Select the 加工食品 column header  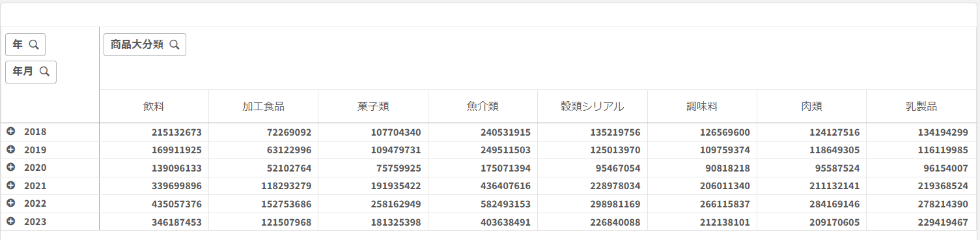tap(264, 106)
